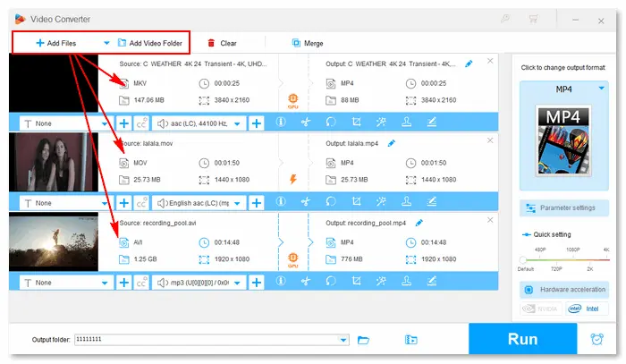The width and height of the screenshot is (626, 364).
Task: Open file info for lalala.mov row
Action: coord(281,201)
